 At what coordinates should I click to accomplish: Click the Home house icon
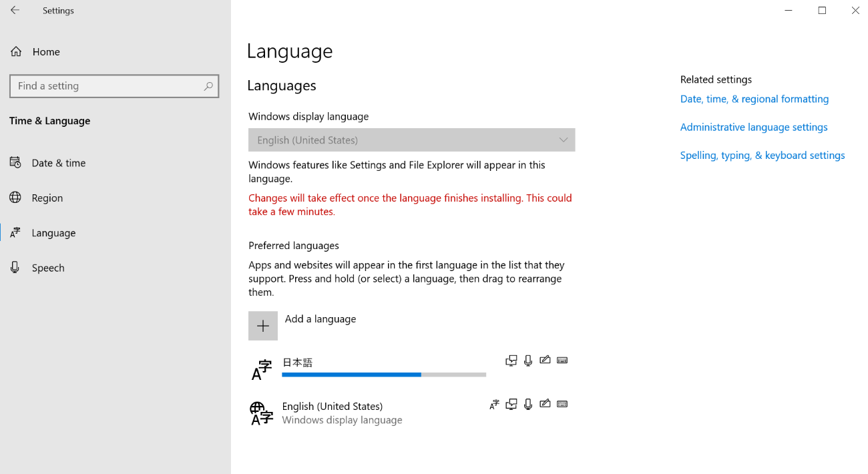coord(16,51)
